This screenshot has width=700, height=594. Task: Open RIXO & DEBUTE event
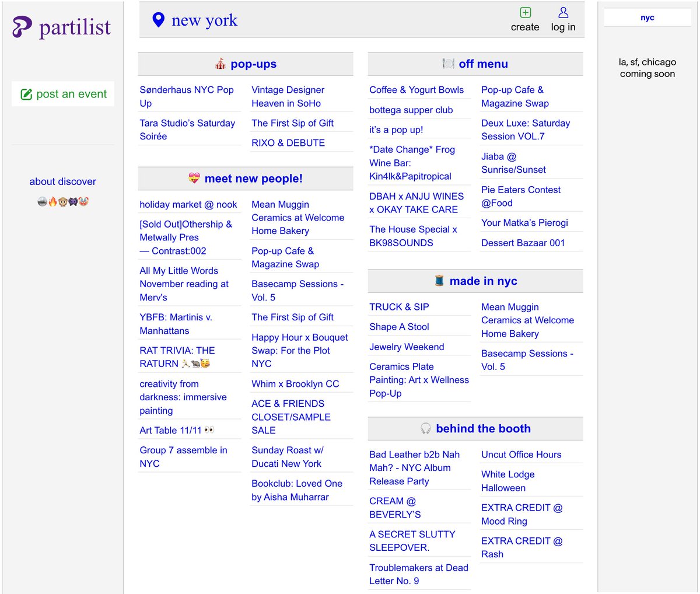click(288, 143)
